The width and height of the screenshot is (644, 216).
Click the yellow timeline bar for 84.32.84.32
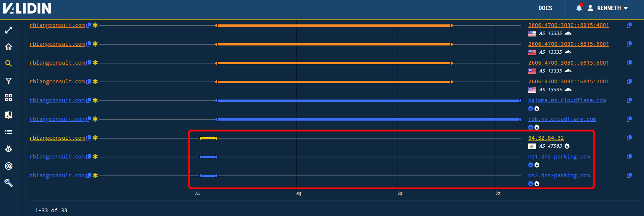tap(208, 138)
